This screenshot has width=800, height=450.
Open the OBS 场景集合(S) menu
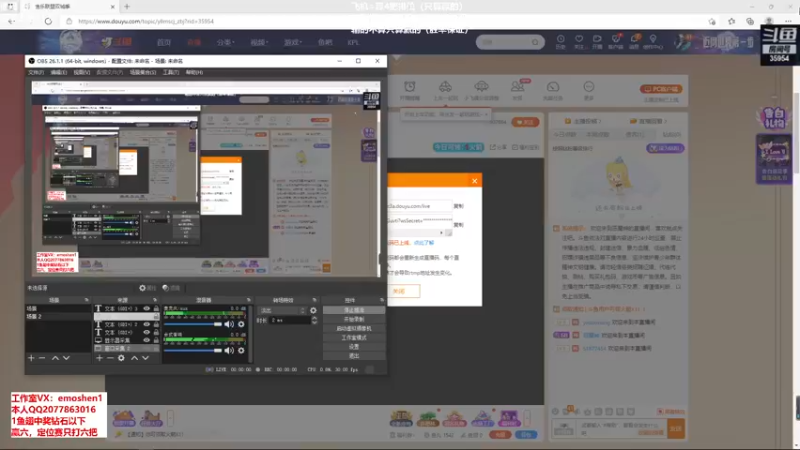(x=143, y=72)
